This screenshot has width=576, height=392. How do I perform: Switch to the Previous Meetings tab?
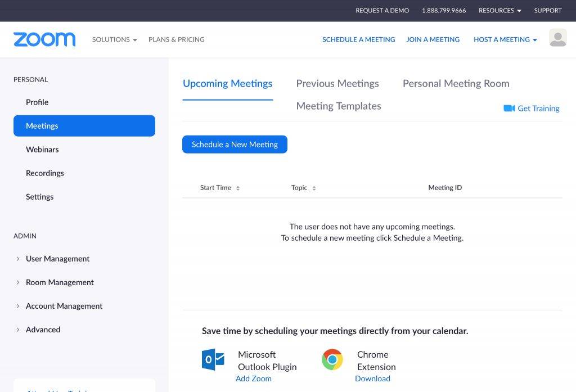pyautogui.click(x=337, y=83)
